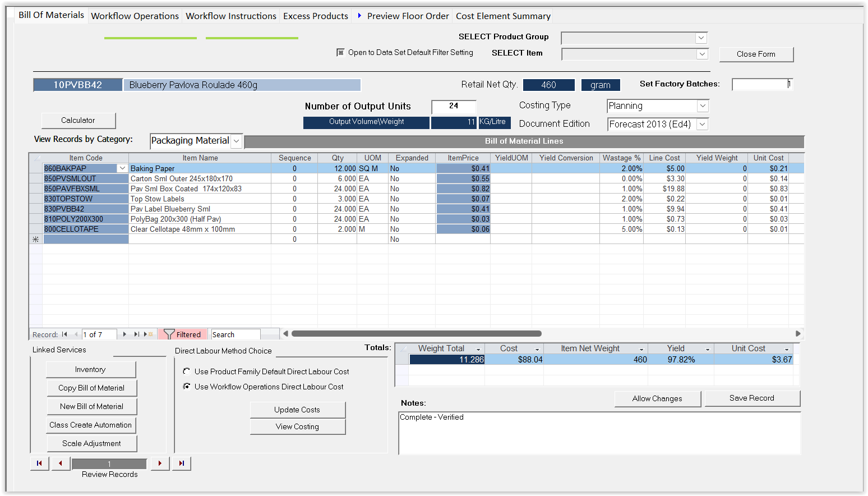Click the Set Factory Batches input field
Viewport: 868px width, 496px height.
[x=761, y=84]
